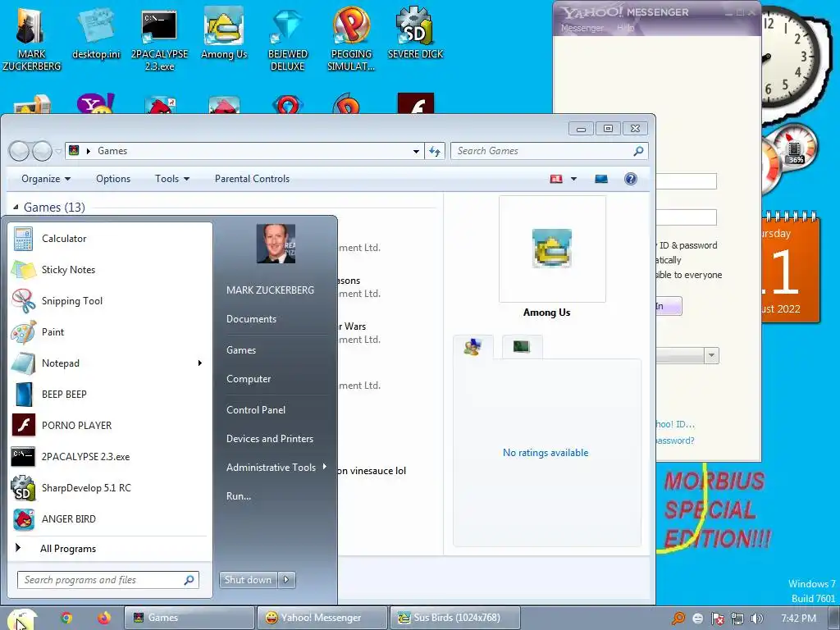Click the Among Us game thumbnail
The height and width of the screenshot is (630, 840).
point(552,249)
